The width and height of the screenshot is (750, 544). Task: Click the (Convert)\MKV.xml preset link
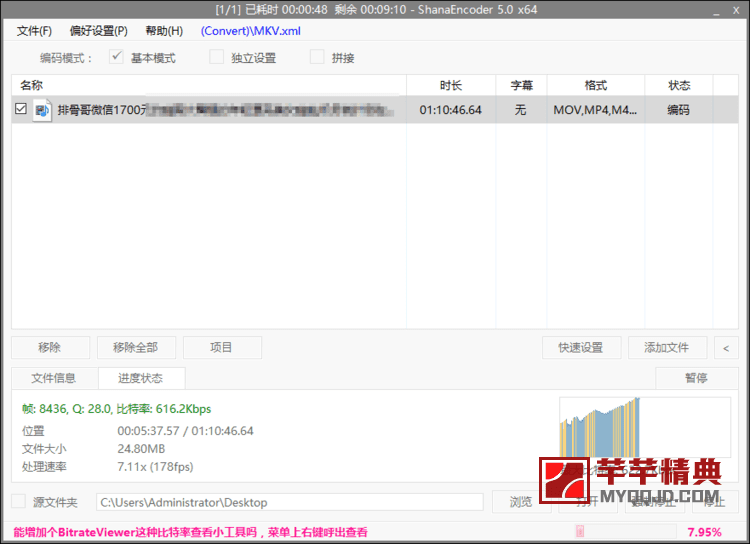pyautogui.click(x=251, y=31)
